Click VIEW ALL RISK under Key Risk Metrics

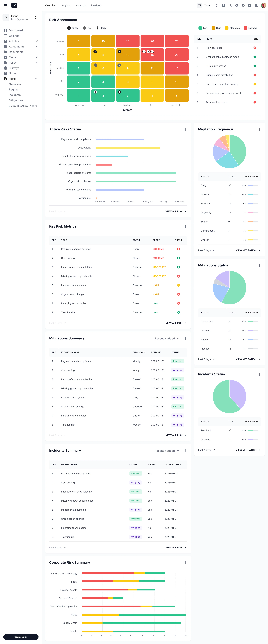click(x=176, y=323)
